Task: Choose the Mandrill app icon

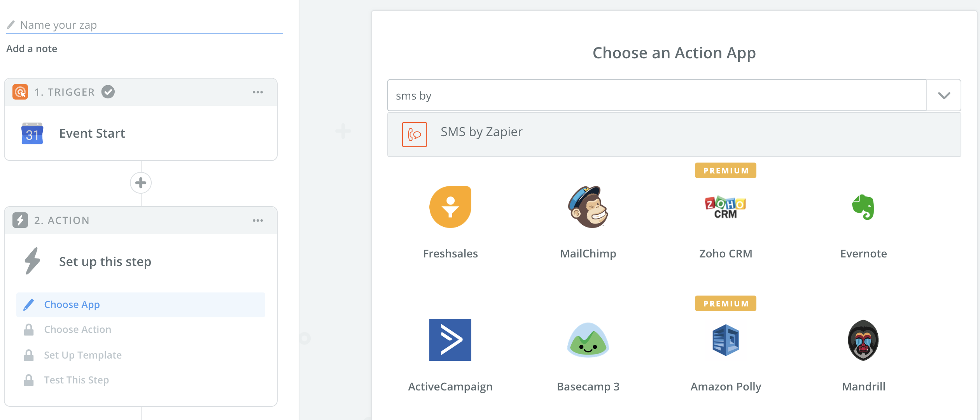Action: (863, 340)
